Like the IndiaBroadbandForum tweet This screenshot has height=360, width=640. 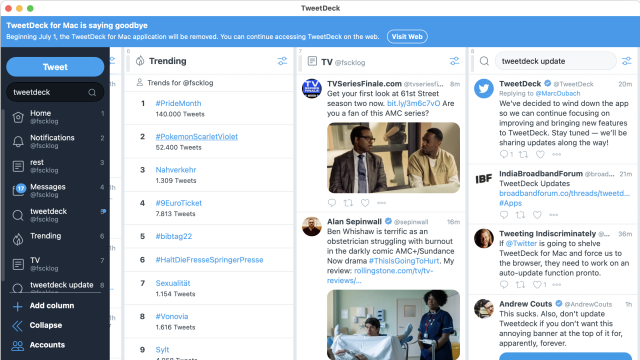537,215
